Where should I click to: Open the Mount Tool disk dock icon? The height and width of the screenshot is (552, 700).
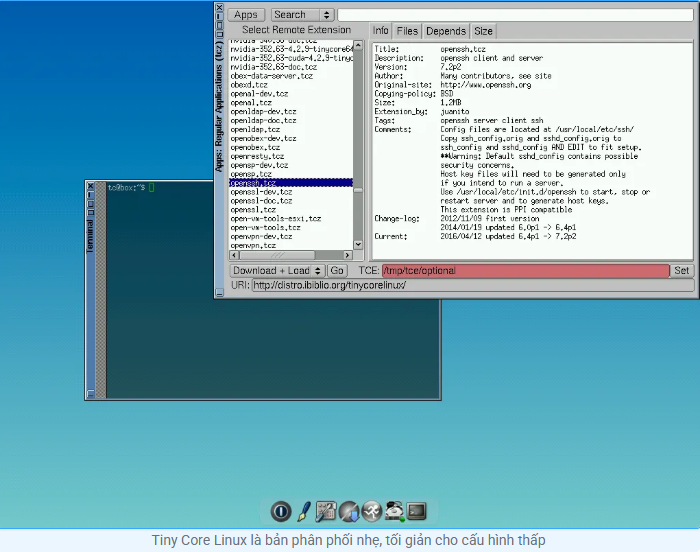click(395, 511)
